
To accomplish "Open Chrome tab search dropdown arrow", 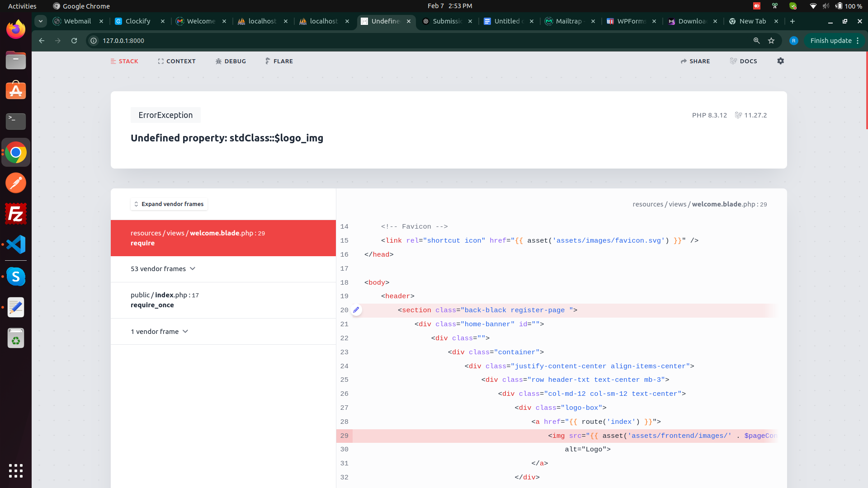I will tap(41, 21).
